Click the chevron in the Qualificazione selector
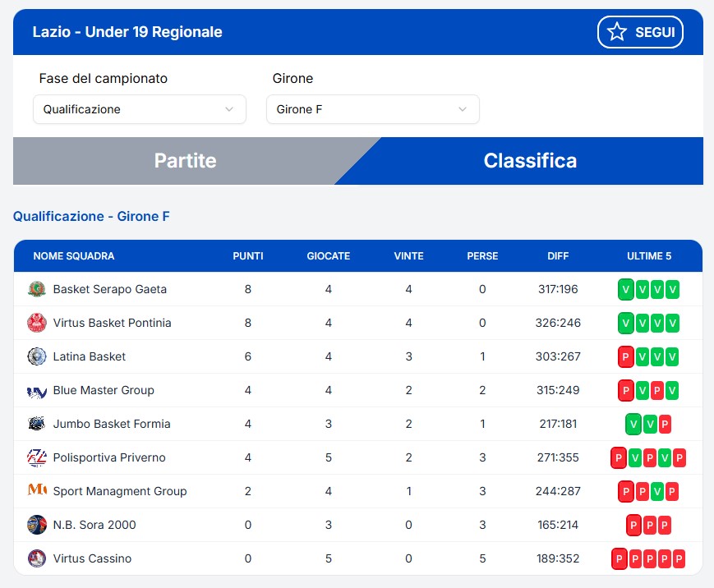Screen dimensions: 714x588 [x=229, y=109]
